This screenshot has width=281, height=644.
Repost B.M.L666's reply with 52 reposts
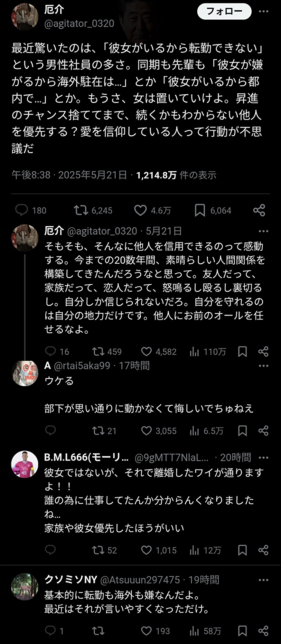coord(98,550)
